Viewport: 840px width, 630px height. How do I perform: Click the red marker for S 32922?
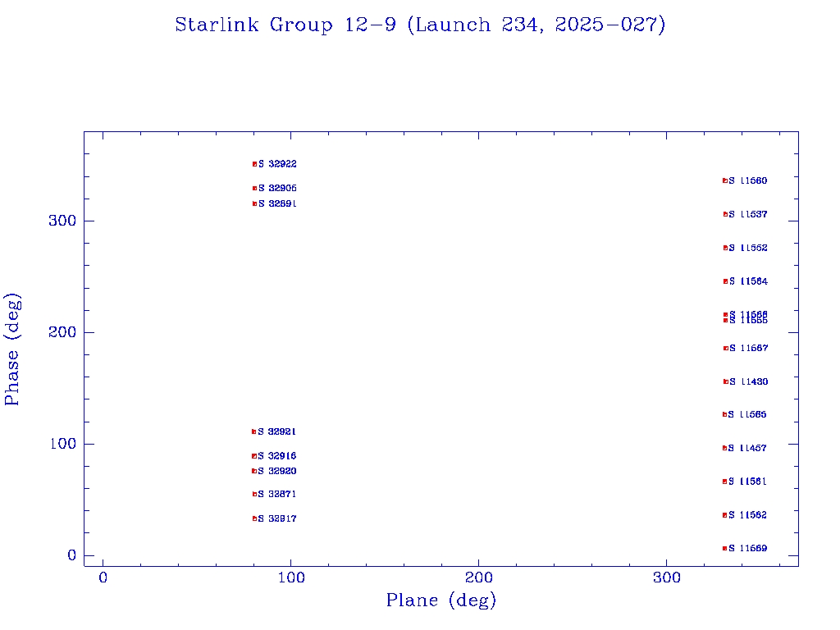pyautogui.click(x=255, y=164)
